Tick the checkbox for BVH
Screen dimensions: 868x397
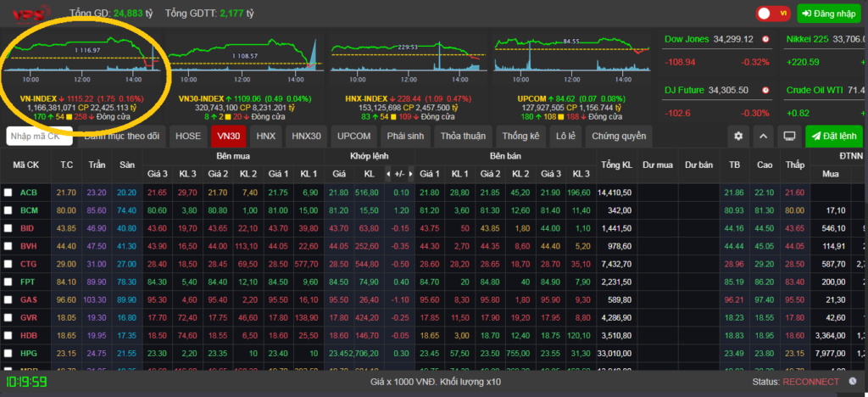click(8, 246)
